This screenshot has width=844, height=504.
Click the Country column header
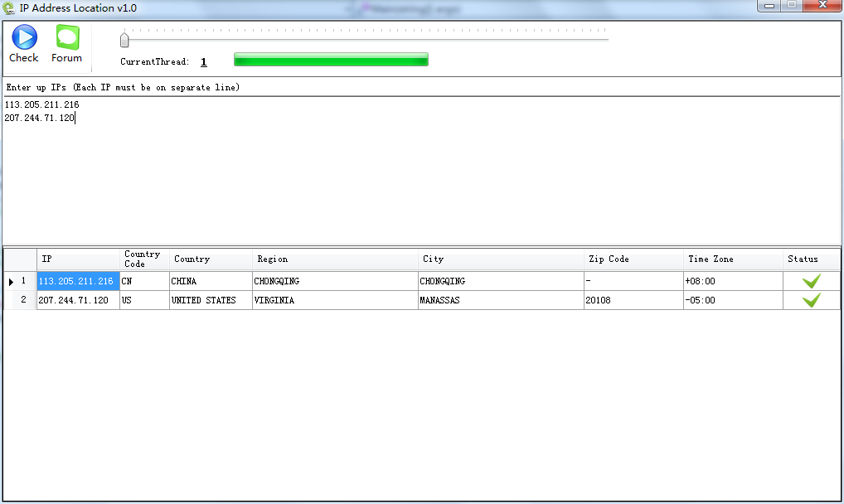tap(211, 259)
